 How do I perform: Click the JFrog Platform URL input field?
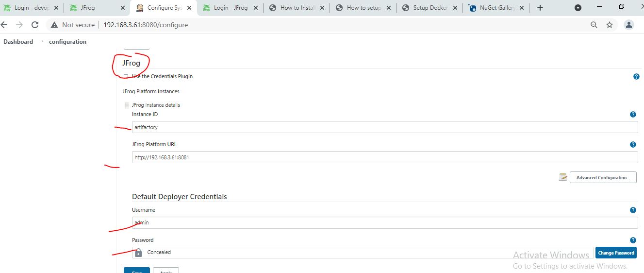pos(385,157)
